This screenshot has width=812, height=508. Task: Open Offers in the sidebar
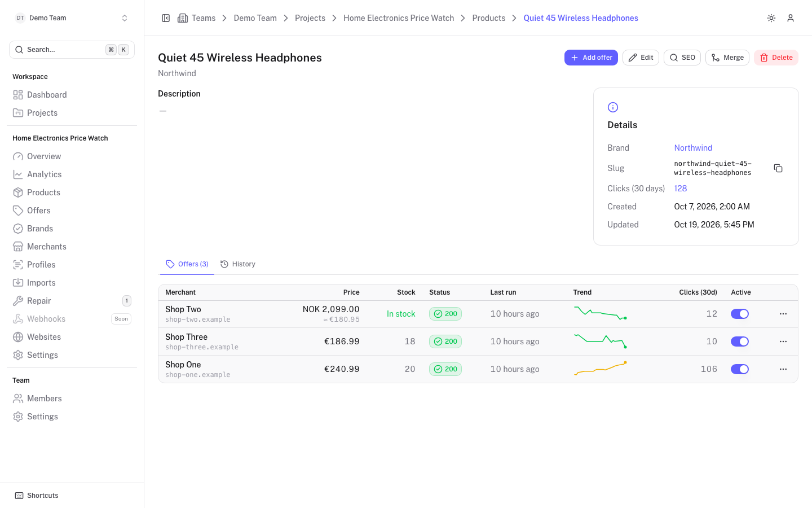click(72, 211)
